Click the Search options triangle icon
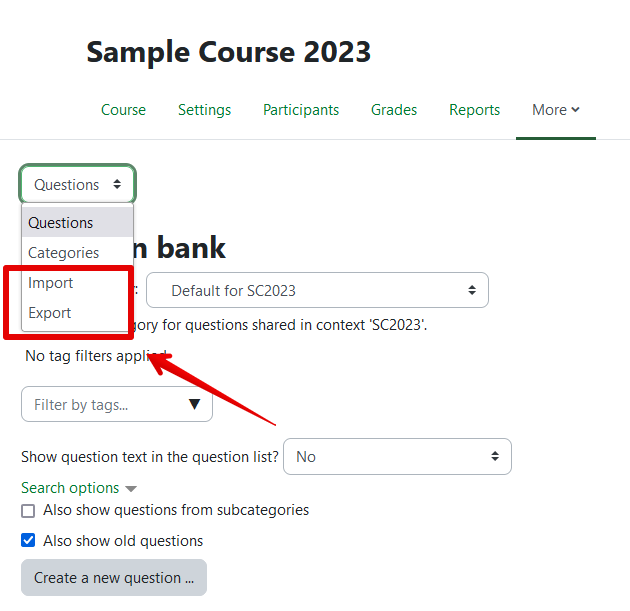This screenshot has height=611, width=630. click(x=131, y=489)
